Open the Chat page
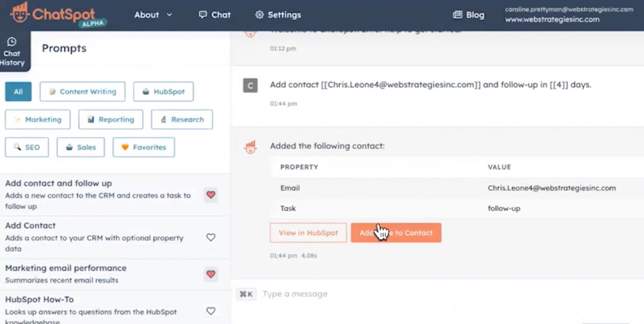The image size is (644, 324). (x=214, y=15)
